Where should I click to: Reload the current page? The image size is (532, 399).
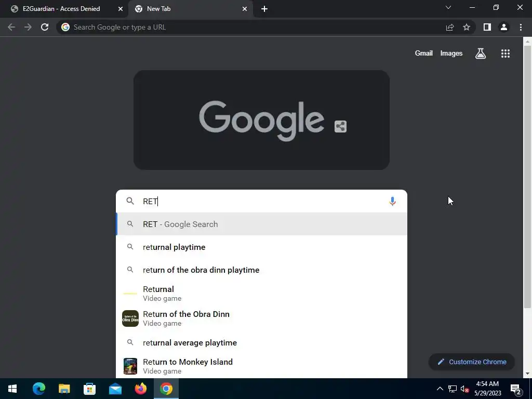(x=45, y=27)
